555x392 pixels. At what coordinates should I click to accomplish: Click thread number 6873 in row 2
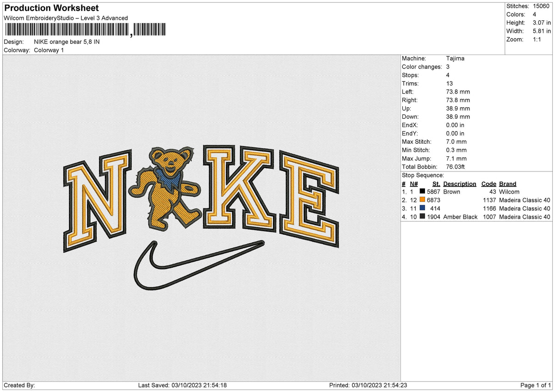point(433,200)
